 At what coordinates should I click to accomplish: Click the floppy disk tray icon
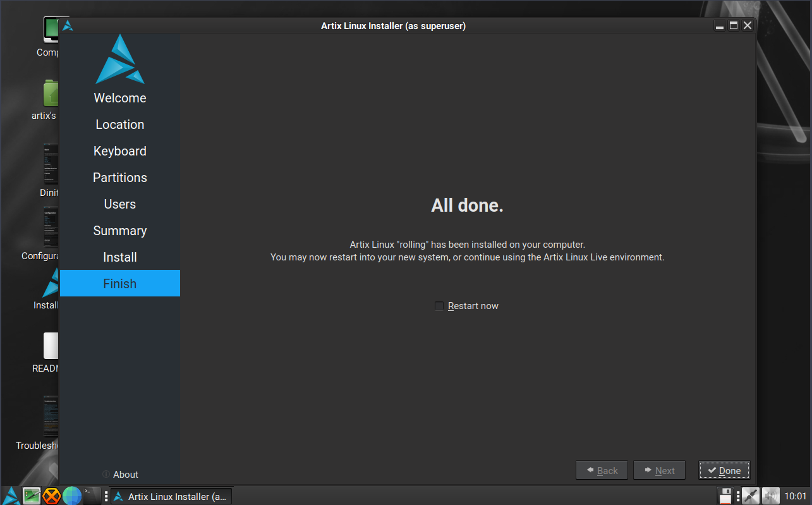click(x=725, y=496)
